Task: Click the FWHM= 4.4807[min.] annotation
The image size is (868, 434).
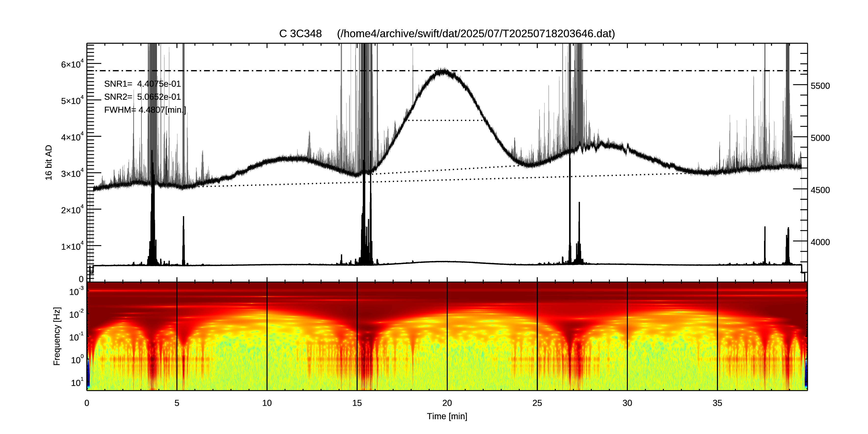Action: pyautogui.click(x=145, y=110)
